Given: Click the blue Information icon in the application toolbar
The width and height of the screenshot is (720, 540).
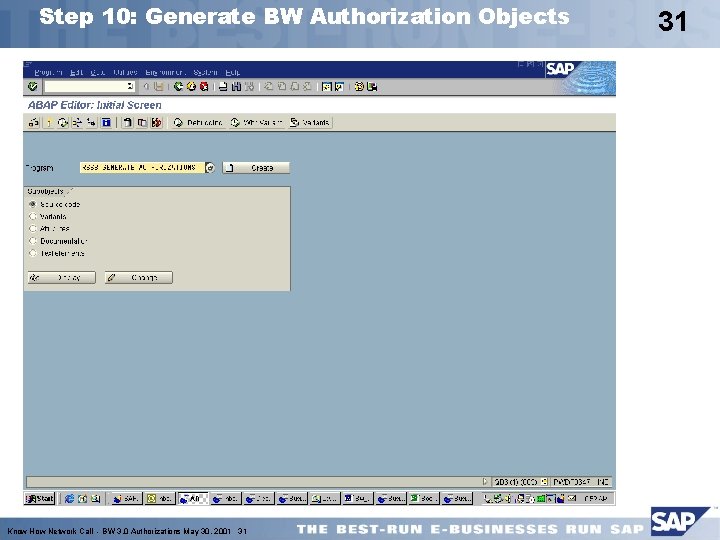Looking at the screenshot, I should 106,123.
